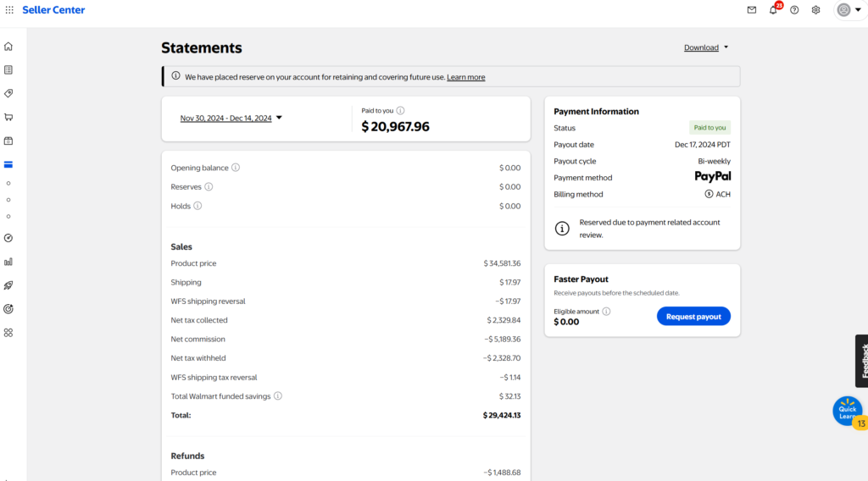Click info icon beside Eligible amount

click(606, 312)
